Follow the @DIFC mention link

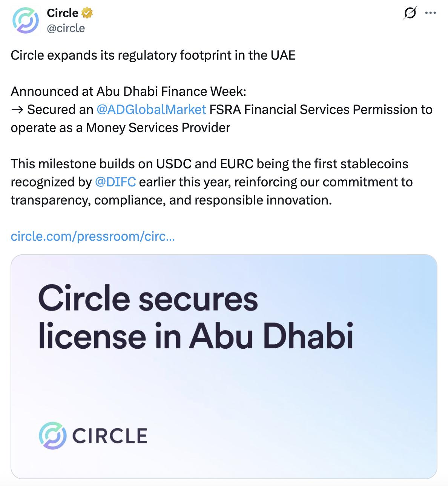(115, 182)
